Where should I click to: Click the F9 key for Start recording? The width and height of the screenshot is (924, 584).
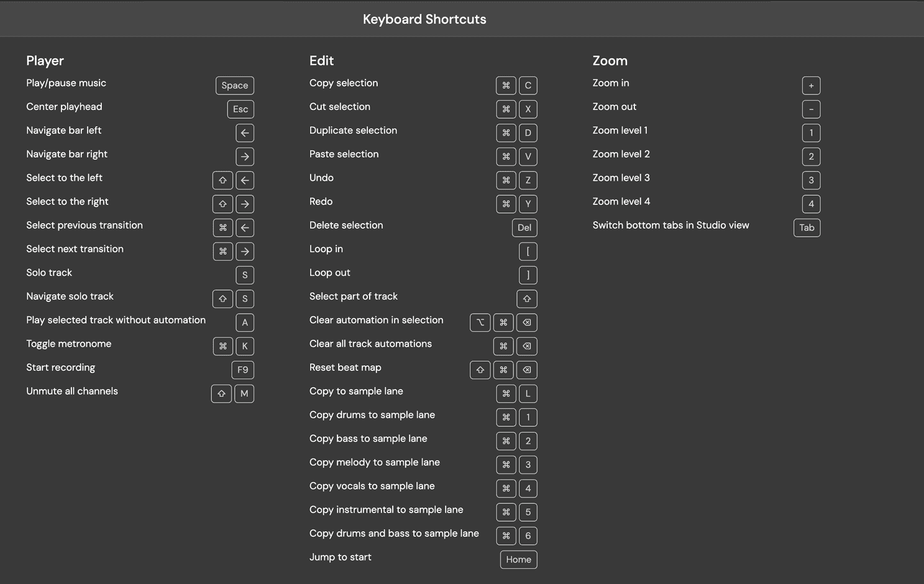pyautogui.click(x=242, y=370)
